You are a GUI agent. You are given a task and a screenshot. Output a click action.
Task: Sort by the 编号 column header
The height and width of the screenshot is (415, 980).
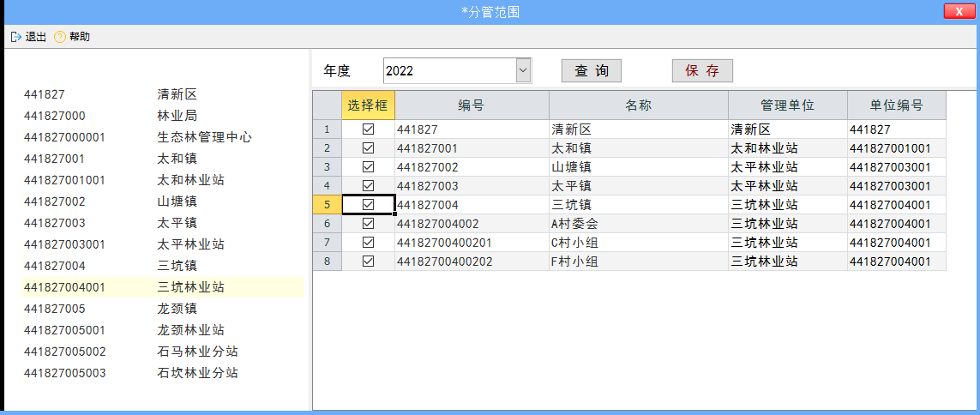point(471,105)
